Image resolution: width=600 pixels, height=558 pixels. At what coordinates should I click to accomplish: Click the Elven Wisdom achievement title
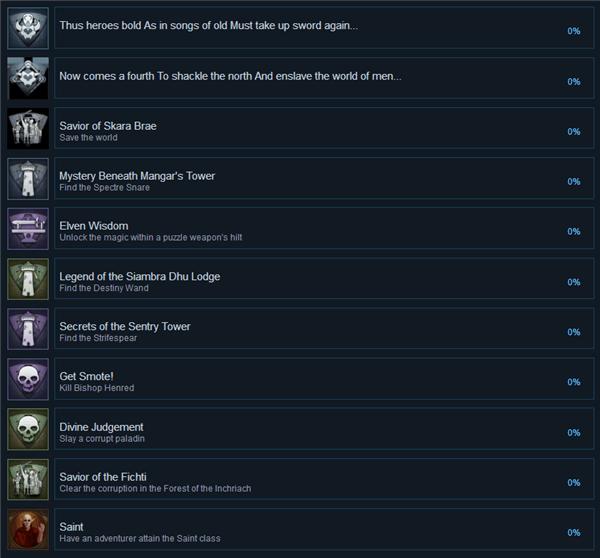coord(94,226)
